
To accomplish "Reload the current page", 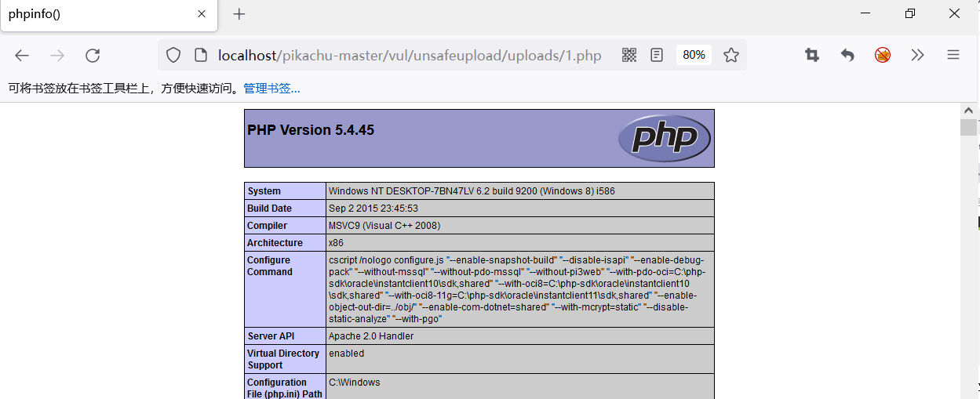I will [x=93, y=55].
